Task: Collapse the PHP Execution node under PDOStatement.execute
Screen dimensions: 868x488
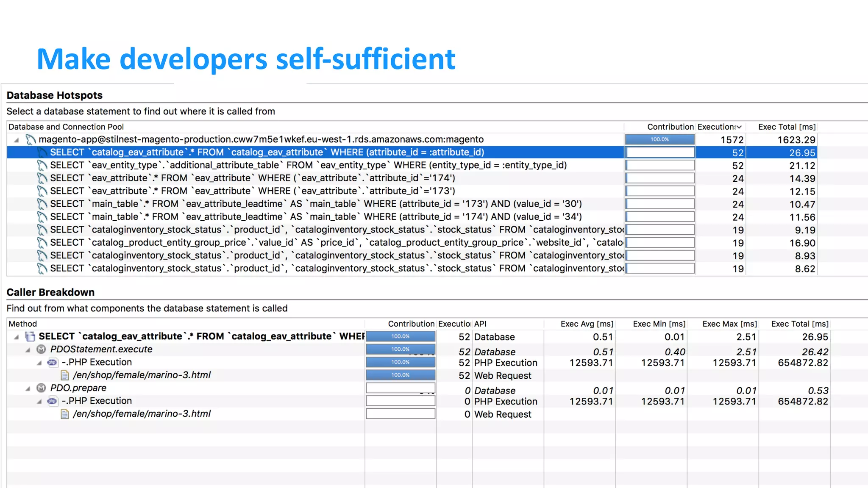Action: coord(39,363)
